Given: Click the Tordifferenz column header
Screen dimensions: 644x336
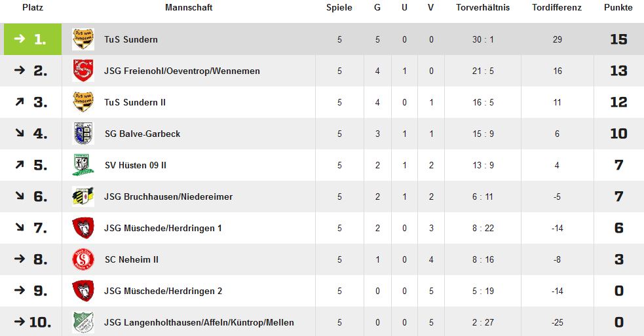Looking at the screenshot, I should [556, 7].
